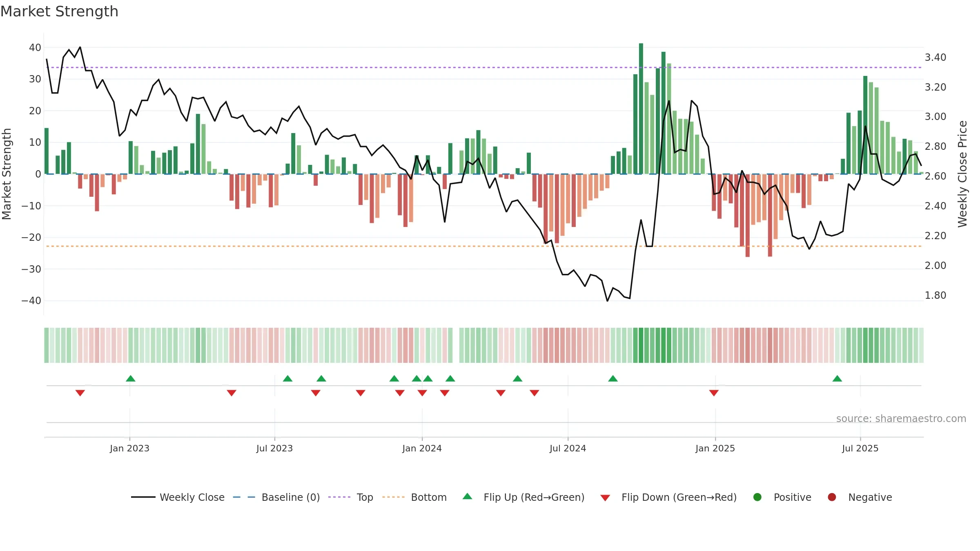Toggle the Bottom dotted-line legend entry

(x=414, y=497)
